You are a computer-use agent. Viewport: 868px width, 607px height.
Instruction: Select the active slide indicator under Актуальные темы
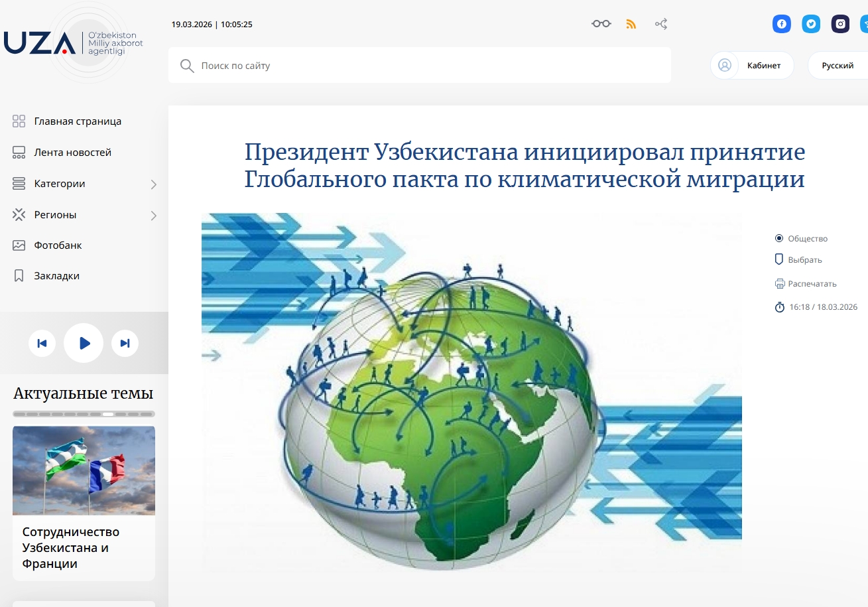coord(108,414)
